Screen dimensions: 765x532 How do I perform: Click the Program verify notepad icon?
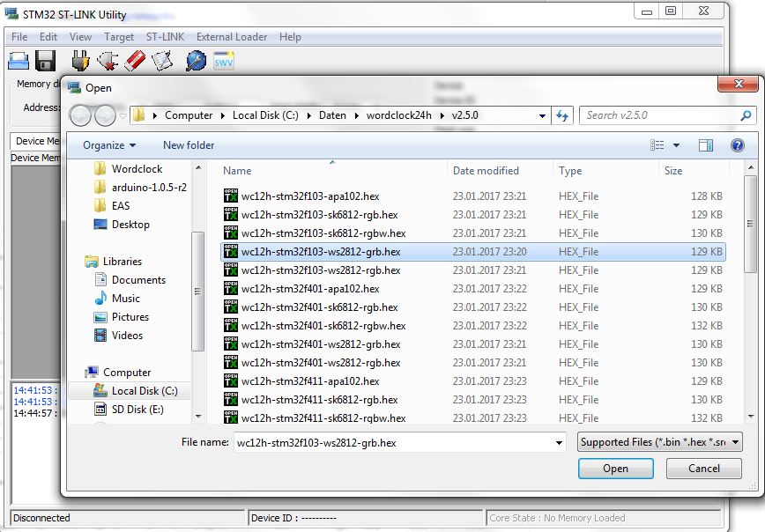162,61
